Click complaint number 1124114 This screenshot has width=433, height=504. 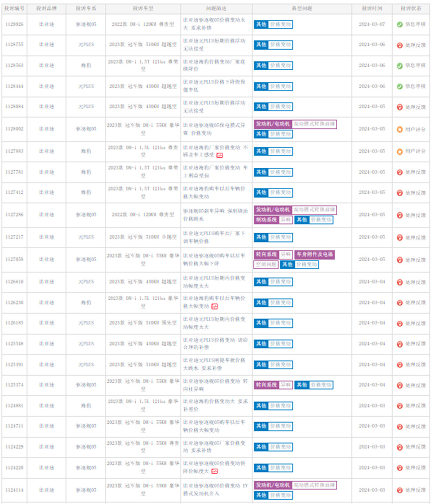pos(14,490)
